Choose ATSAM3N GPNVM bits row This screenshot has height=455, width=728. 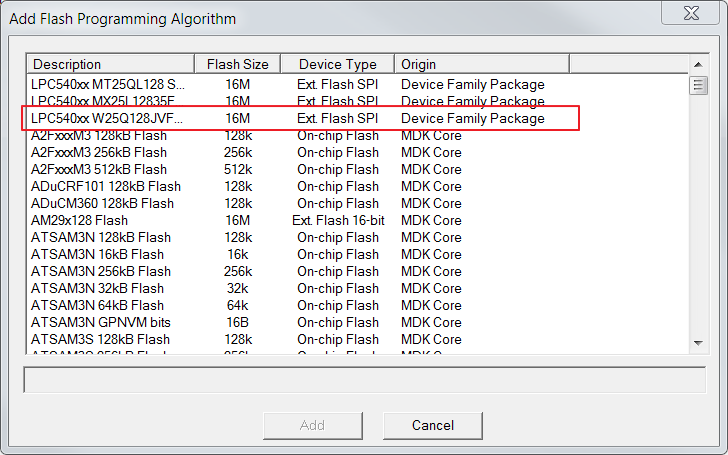click(x=358, y=322)
